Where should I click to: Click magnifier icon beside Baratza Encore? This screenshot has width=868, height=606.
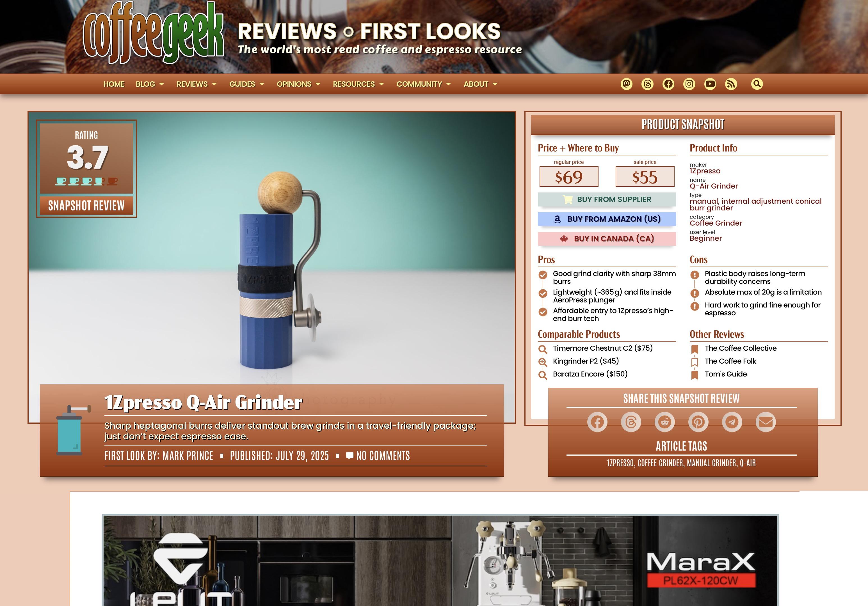click(542, 375)
